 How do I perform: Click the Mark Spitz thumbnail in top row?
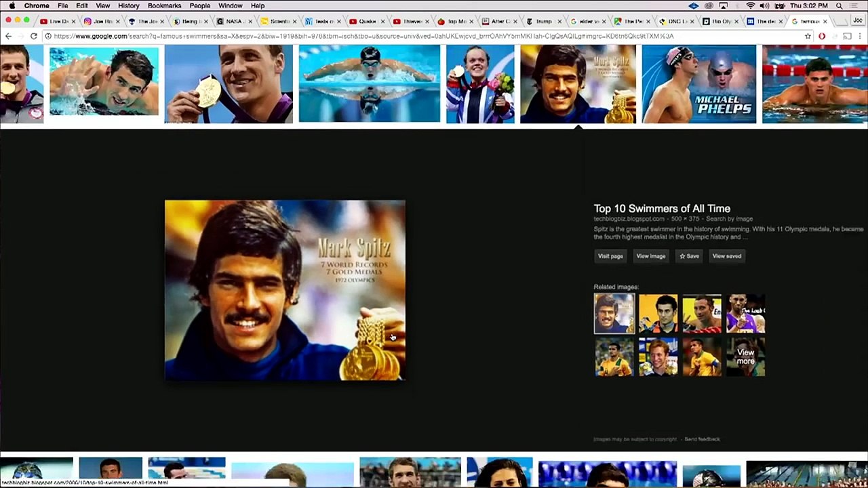click(x=578, y=84)
